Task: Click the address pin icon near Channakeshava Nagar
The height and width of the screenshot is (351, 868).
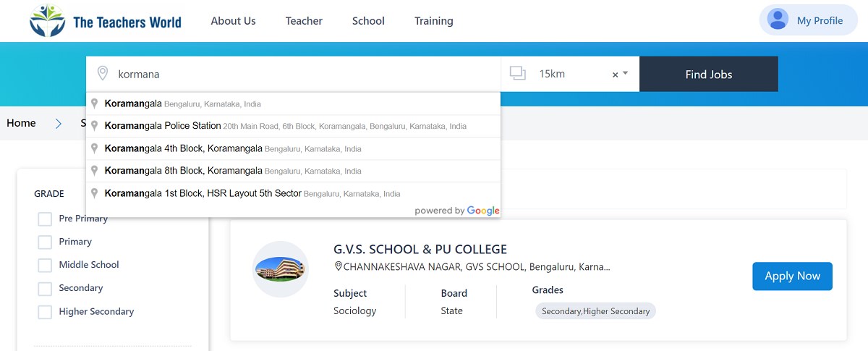Action: pyautogui.click(x=338, y=266)
